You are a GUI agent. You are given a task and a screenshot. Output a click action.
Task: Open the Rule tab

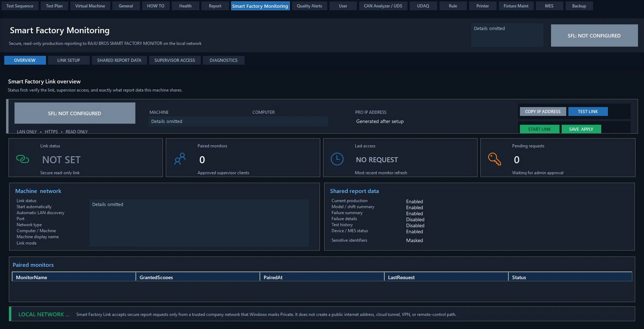point(453,6)
